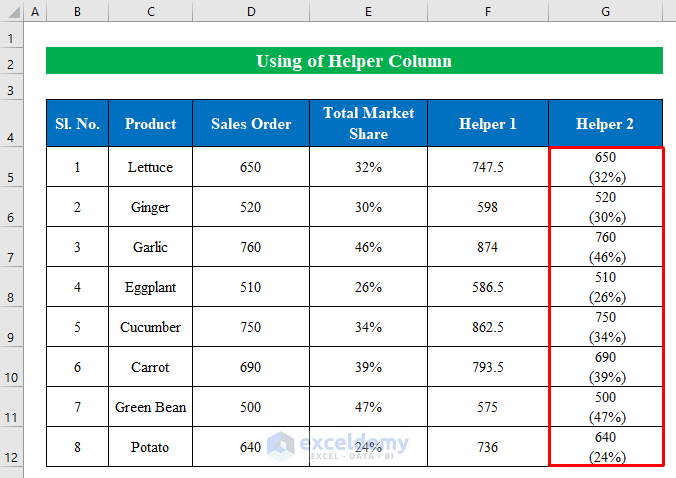Click the market share cell showing 39%
Screen dimensions: 676x478
[x=368, y=367]
